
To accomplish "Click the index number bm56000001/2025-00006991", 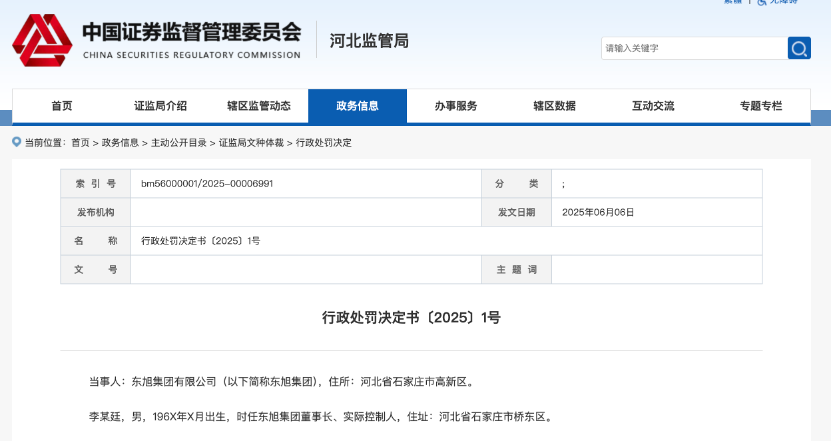I will coord(207,184).
